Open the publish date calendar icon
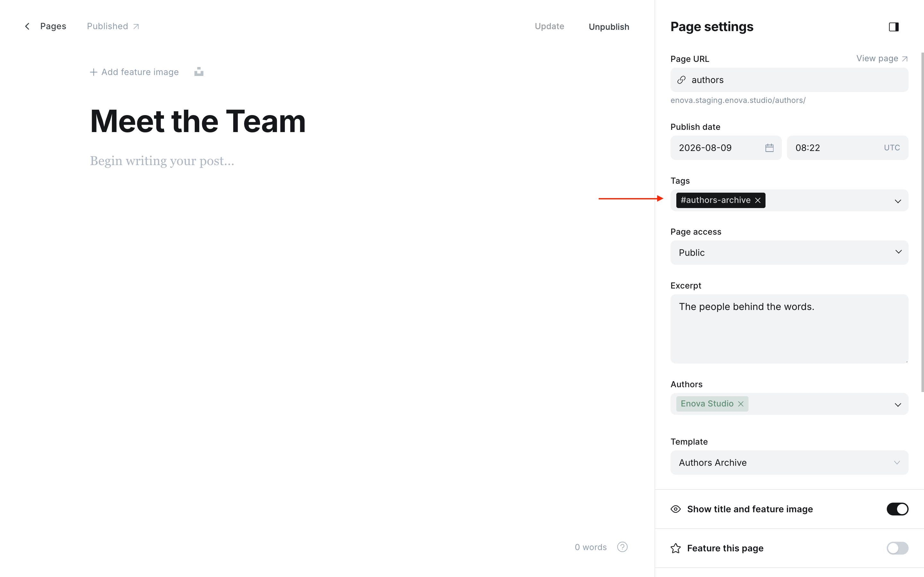This screenshot has height=577, width=924. click(769, 148)
